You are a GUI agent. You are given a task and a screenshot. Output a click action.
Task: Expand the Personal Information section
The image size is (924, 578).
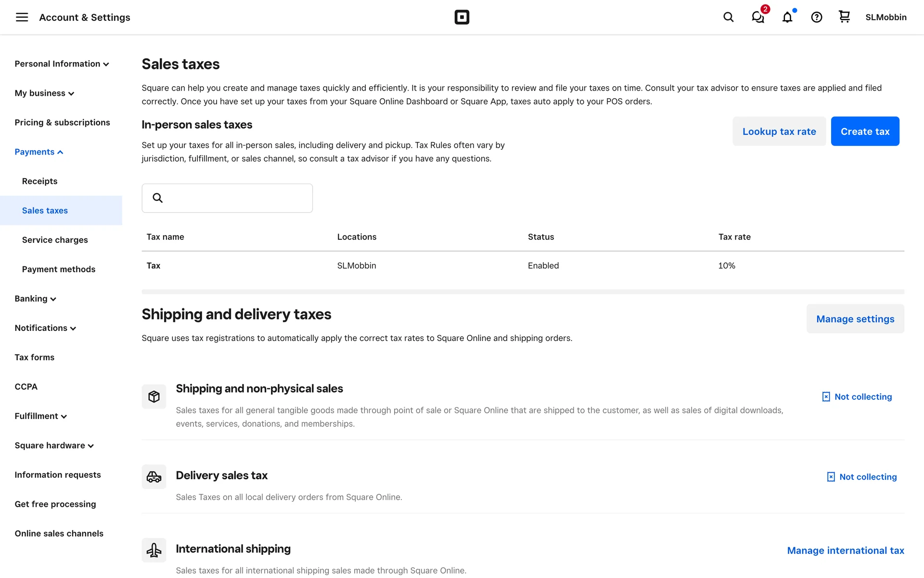62,64
